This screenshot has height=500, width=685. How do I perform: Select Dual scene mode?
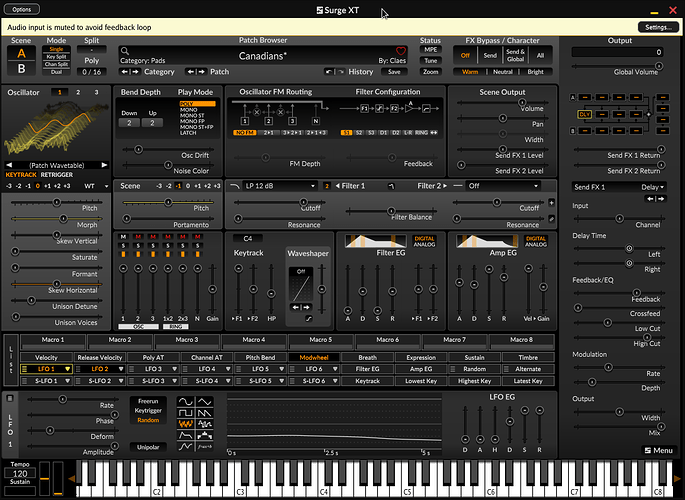[56, 72]
